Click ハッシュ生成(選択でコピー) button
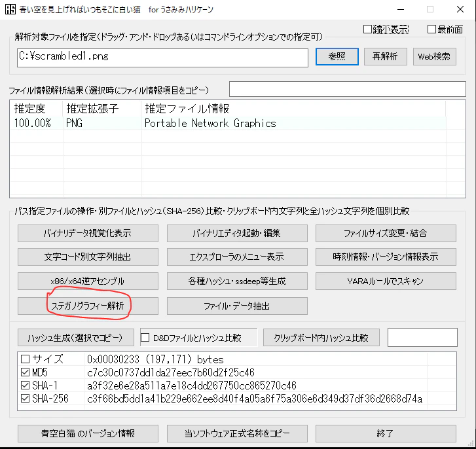This screenshot has width=476, height=449. pyautogui.click(x=75, y=337)
